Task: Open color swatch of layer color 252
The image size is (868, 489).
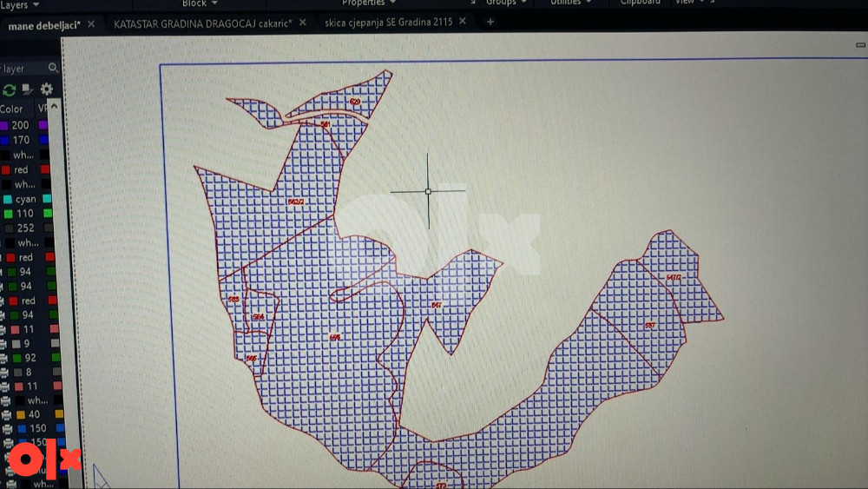Action: [9, 228]
